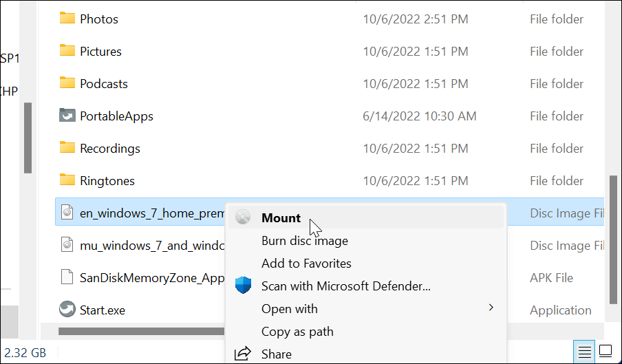Switch to details view layout

coord(584,352)
